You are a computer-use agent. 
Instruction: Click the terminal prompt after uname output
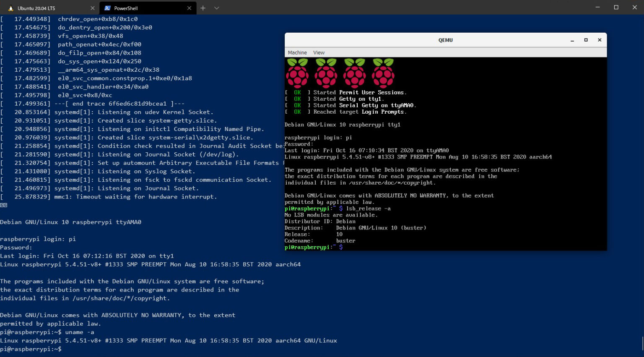click(31, 349)
